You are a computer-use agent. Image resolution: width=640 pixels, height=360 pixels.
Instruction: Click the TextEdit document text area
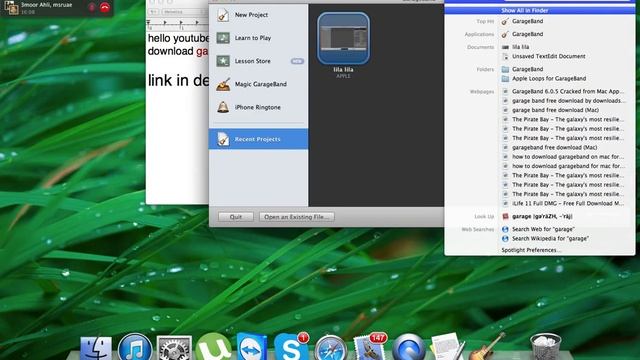(x=178, y=117)
